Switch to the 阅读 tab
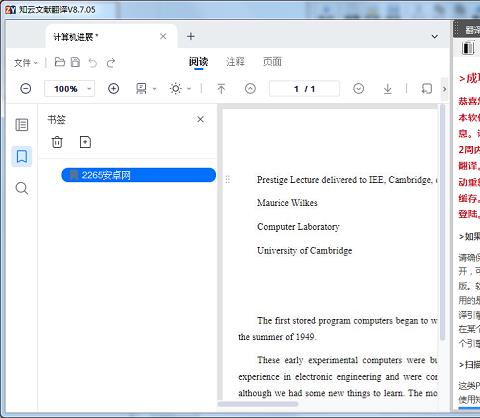 198,62
